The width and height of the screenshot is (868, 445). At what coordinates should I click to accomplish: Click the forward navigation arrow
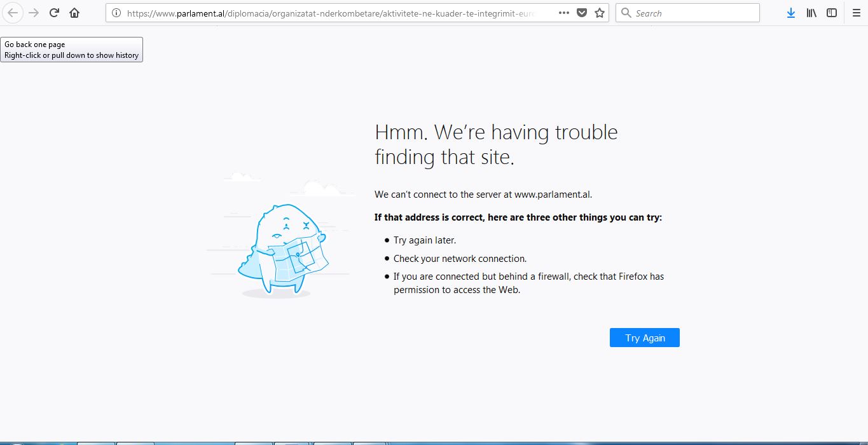34,13
